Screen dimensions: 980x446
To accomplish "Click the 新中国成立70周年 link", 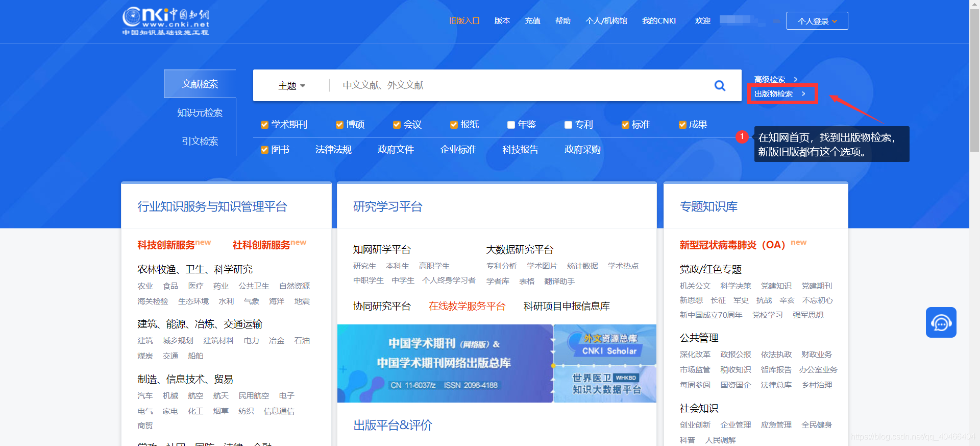I will (710, 315).
